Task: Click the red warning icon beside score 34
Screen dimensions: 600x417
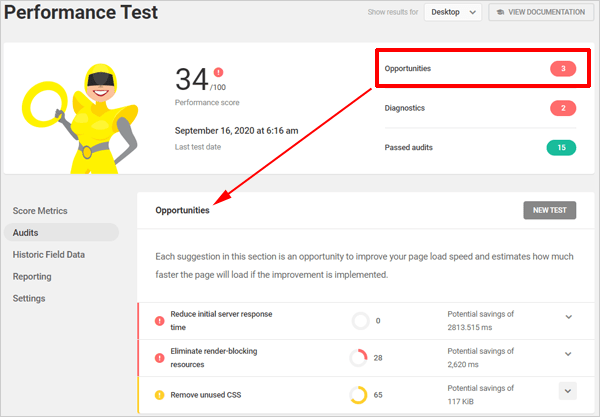Action: tap(219, 72)
